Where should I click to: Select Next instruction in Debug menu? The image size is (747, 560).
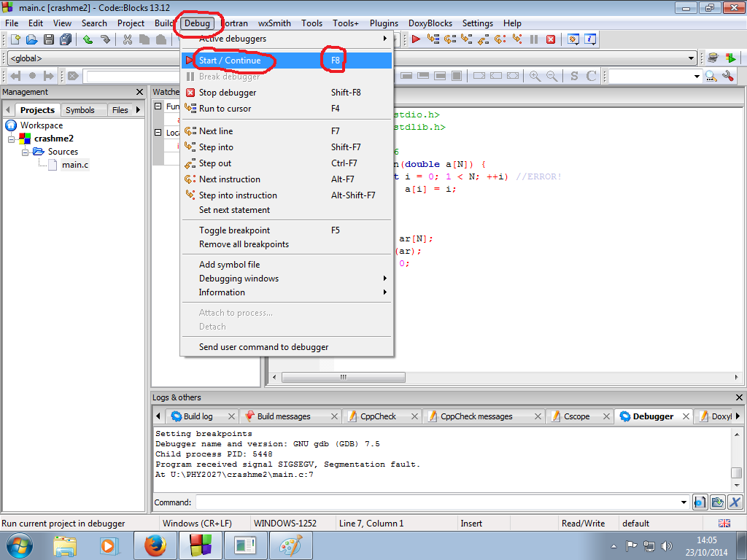tap(287, 179)
